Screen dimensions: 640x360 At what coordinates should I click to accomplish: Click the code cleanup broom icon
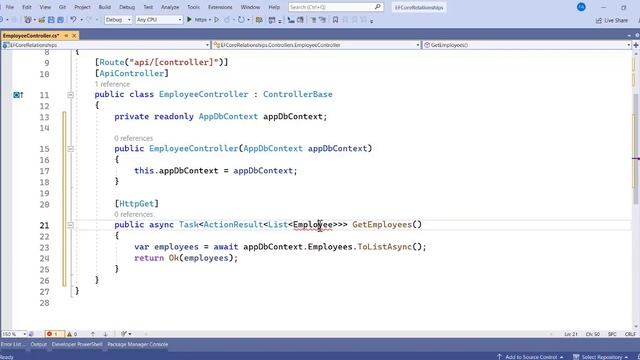click(124, 334)
